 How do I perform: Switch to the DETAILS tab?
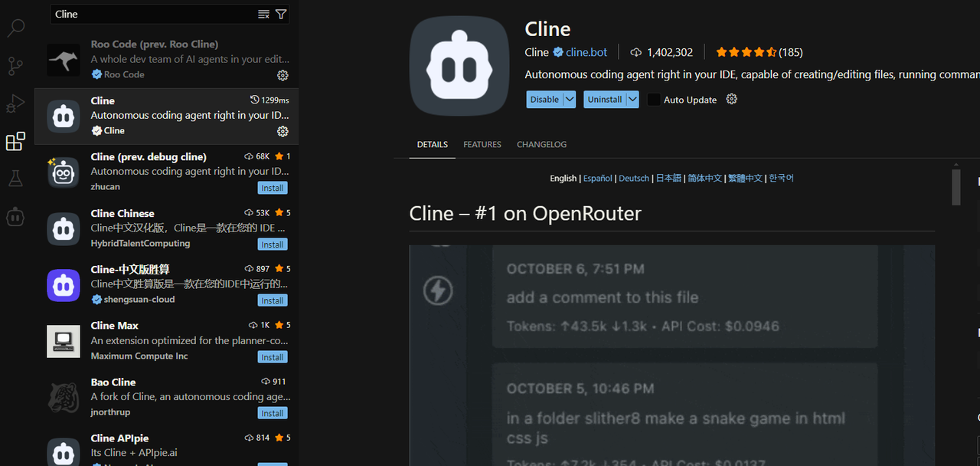coord(433,144)
